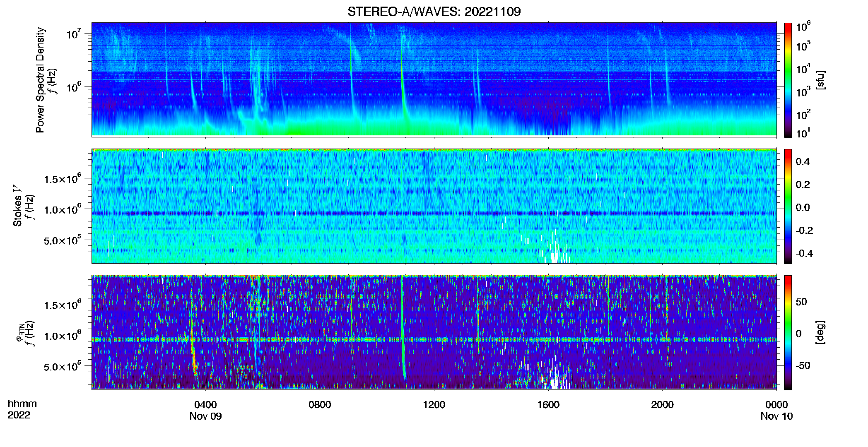Click the 10^5 value on the sfu colorbar
This screenshot has width=868, height=447.
[x=803, y=46]
